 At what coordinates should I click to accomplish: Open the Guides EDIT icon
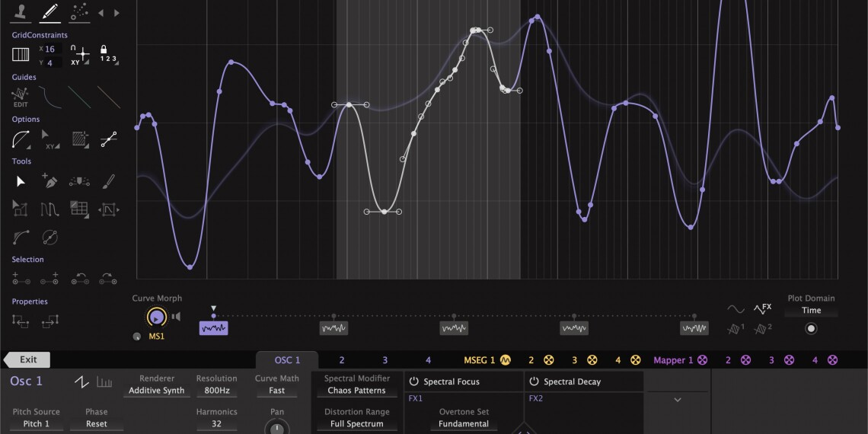pos(21,97)
